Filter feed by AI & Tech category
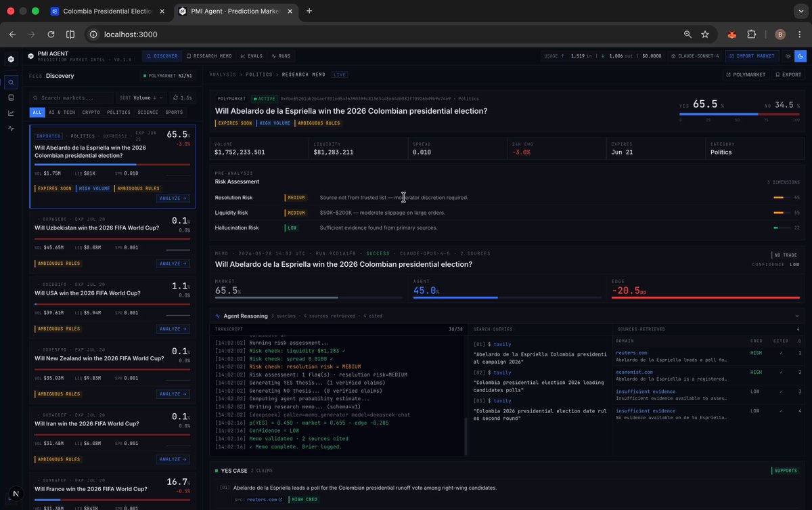This screenshot has height=510, width=812. pyautogui.click(x=62, y=112)
